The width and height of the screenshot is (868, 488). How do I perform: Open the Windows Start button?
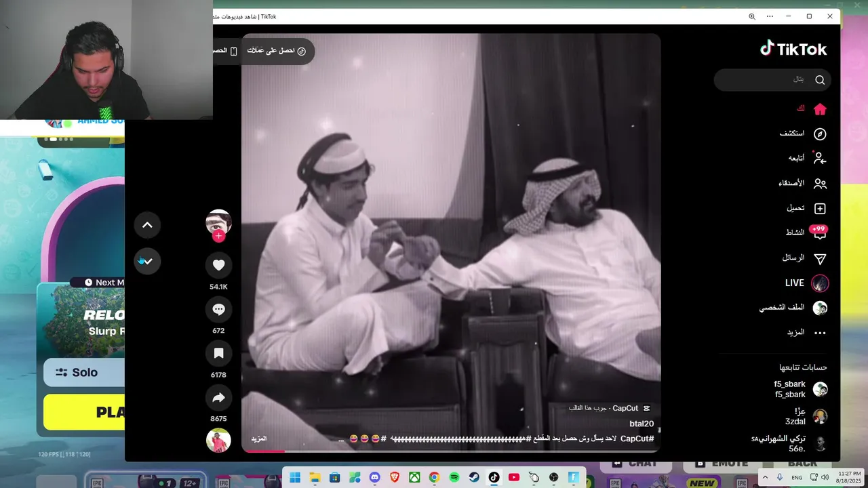[x=295, y=477]
